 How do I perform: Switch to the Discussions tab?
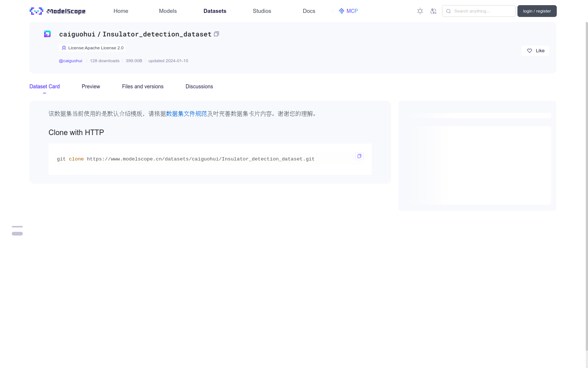[x=199, y=86]
